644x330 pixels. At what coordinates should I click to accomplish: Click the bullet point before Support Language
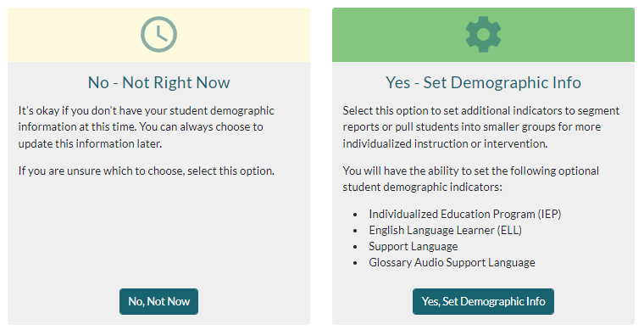click(355, 247)
